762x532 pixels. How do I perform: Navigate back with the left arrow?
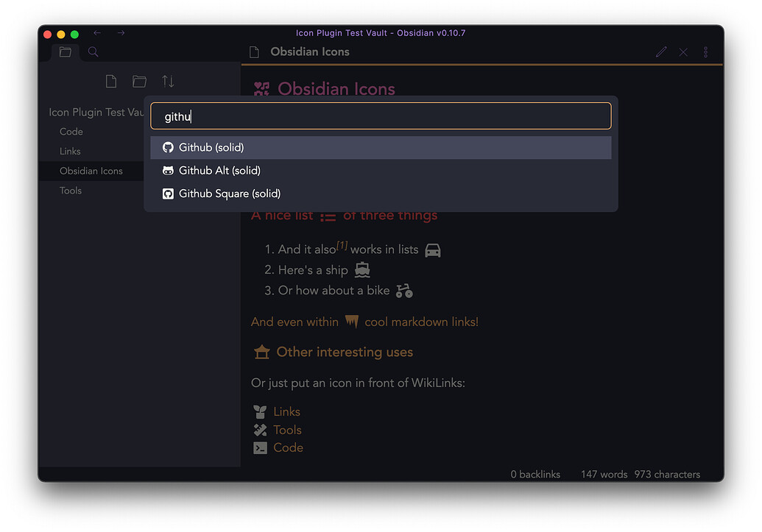pyautogui.click(x=97, y=33)
